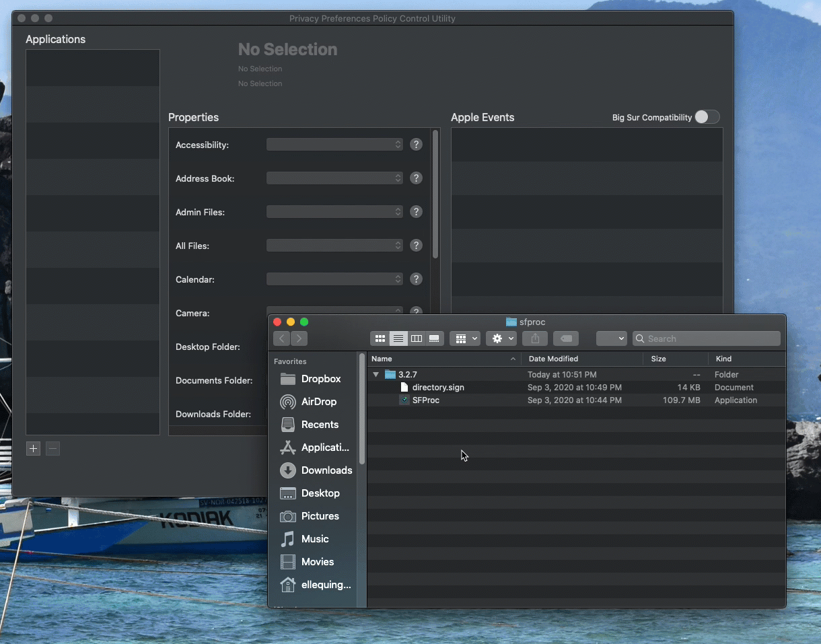The image size is (821, 644).
Task: Click the Finder Search field
Action: pos(707,338)
